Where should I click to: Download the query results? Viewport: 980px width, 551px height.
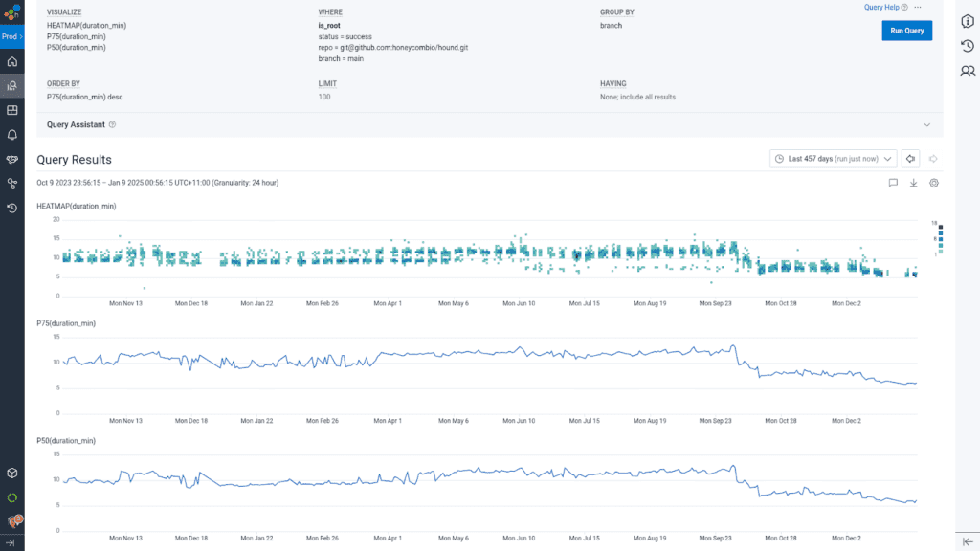[913, 183]
